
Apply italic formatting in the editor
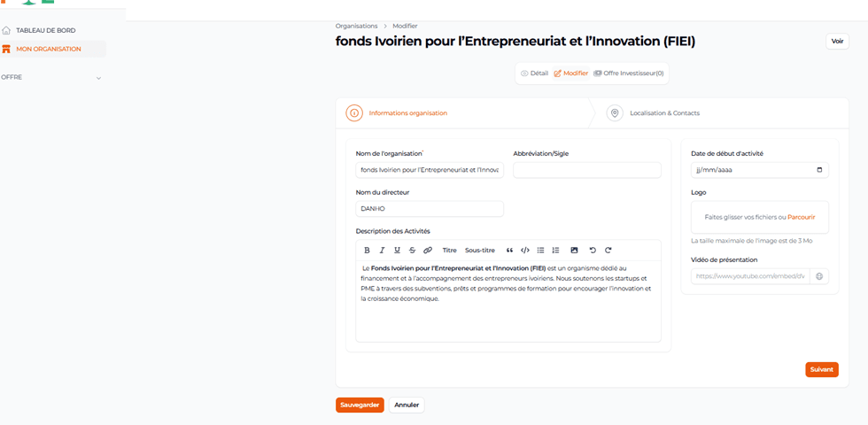(x=383, y=251)
